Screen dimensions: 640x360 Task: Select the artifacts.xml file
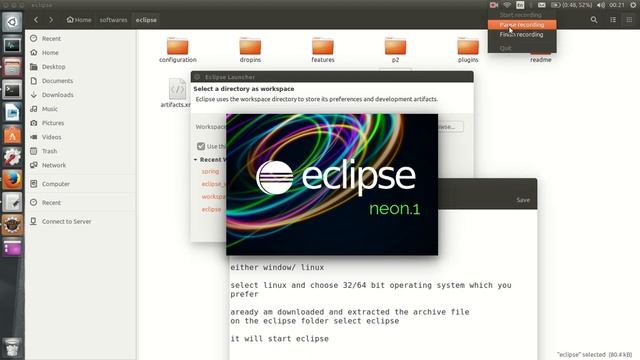pyautogui.click(x=177, y=93)
